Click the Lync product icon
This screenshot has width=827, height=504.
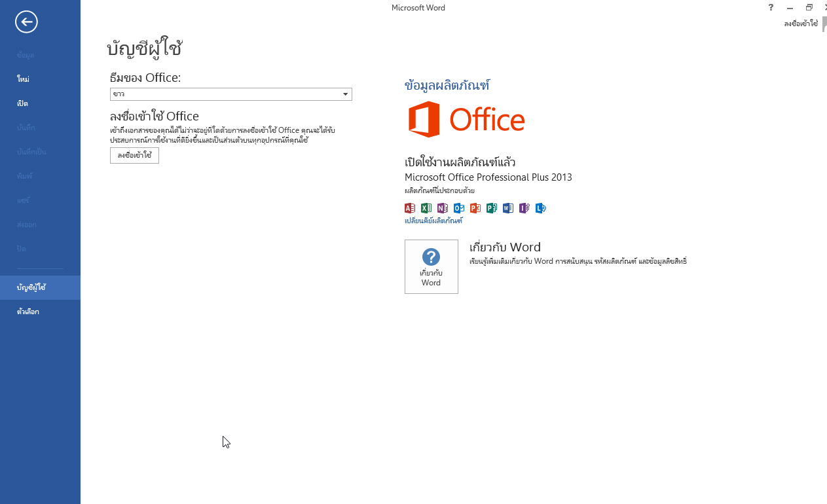click(540, 208)
